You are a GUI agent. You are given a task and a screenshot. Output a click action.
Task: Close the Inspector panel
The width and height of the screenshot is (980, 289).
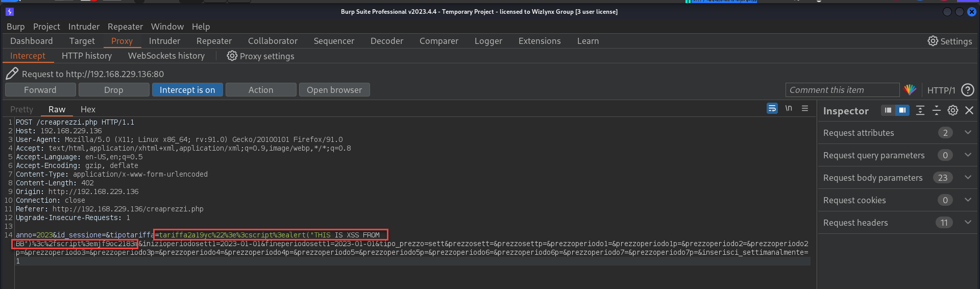969,110
